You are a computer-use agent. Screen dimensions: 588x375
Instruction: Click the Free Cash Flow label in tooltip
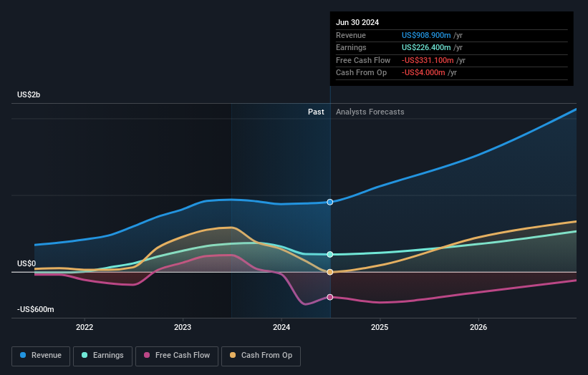363,60
